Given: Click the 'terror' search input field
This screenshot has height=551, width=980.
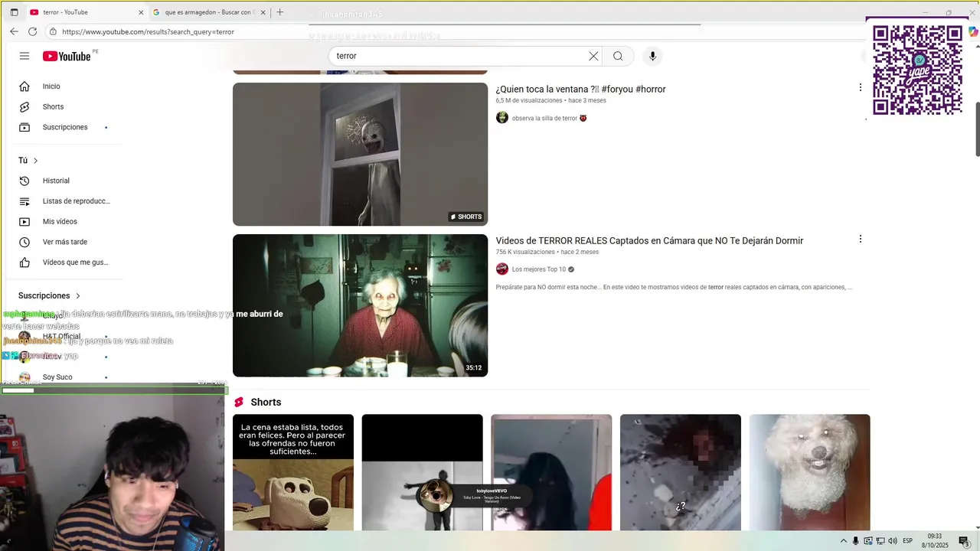Looking at the screenshot, I should click(459, 56).
